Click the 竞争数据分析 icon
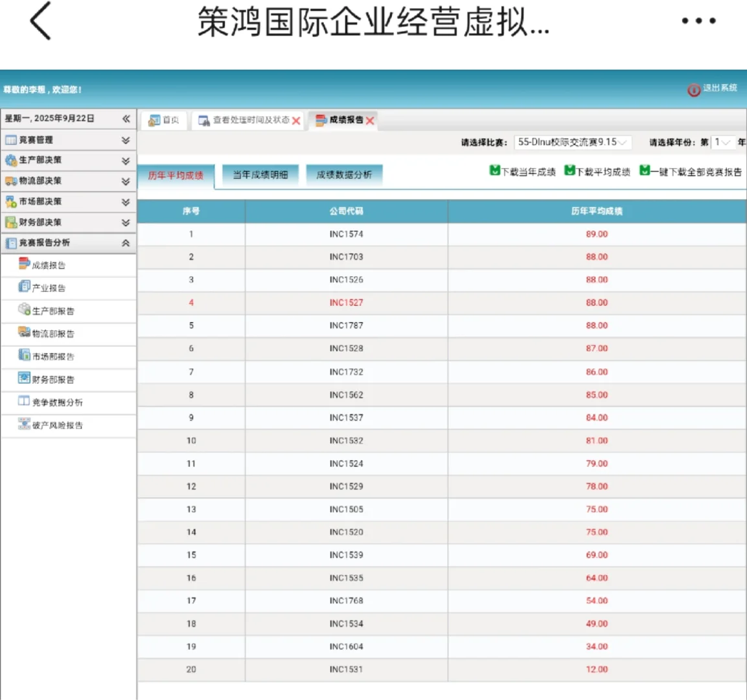 pos(24,401)
